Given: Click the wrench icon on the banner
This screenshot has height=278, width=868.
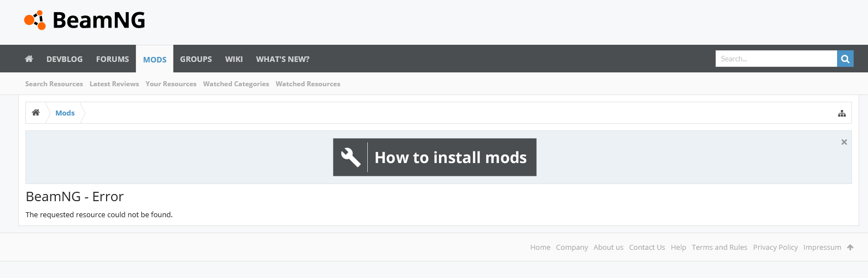Looking at the screenshot, I should click(x=351, y=158).
